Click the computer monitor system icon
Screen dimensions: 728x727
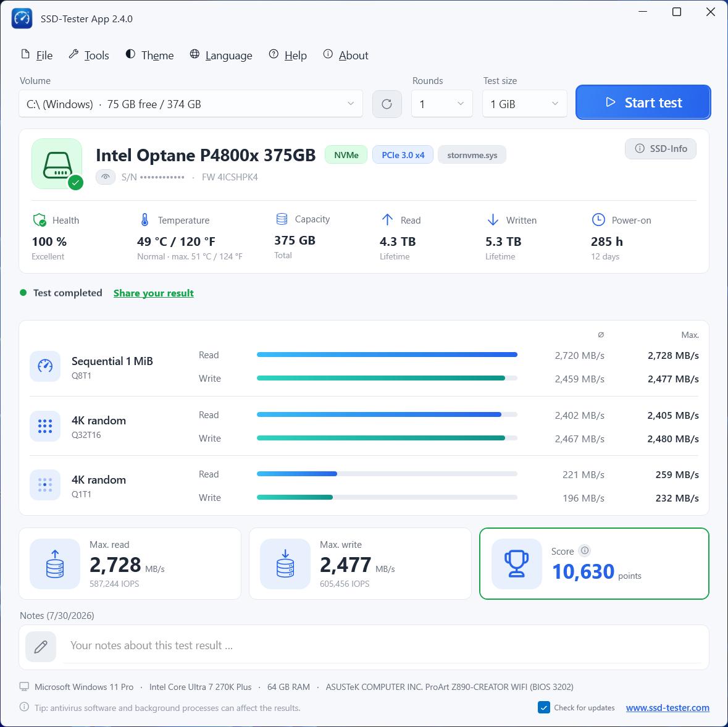point(24,687)
